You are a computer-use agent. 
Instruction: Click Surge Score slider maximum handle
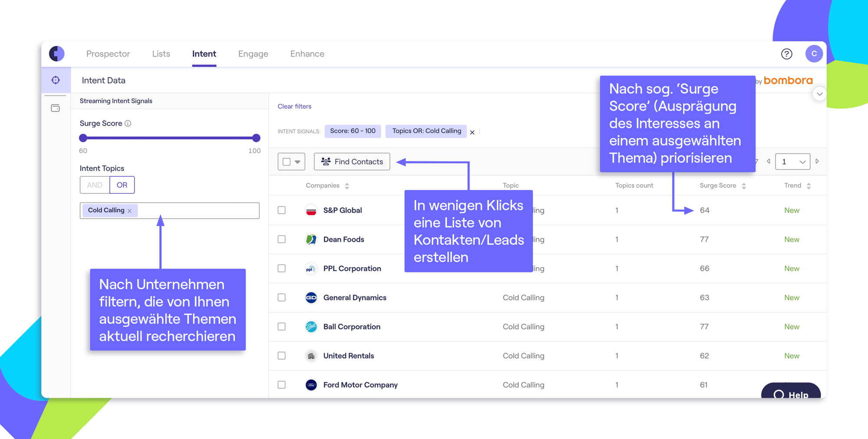click(256, 138)
